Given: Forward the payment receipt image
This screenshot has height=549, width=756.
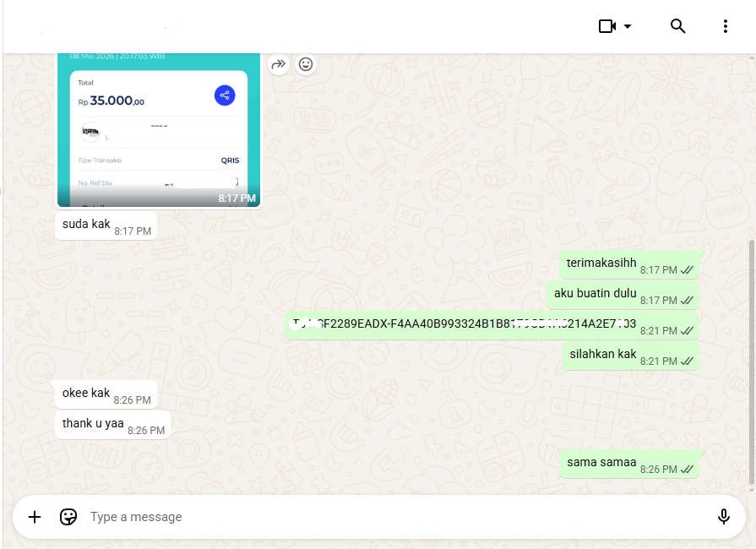Looking at the screenshot, I should tap(279, 64).
